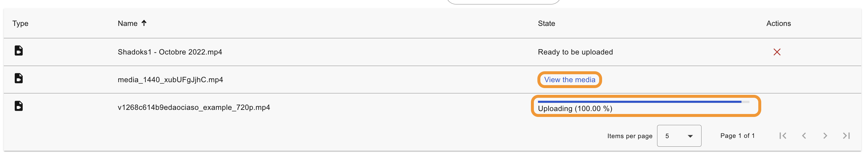The height and width of the screenshot is (157, 868).
Task: Select Shadoks1 - Octobre 2022.mp4 filename
Action: (x=170, y=52)
